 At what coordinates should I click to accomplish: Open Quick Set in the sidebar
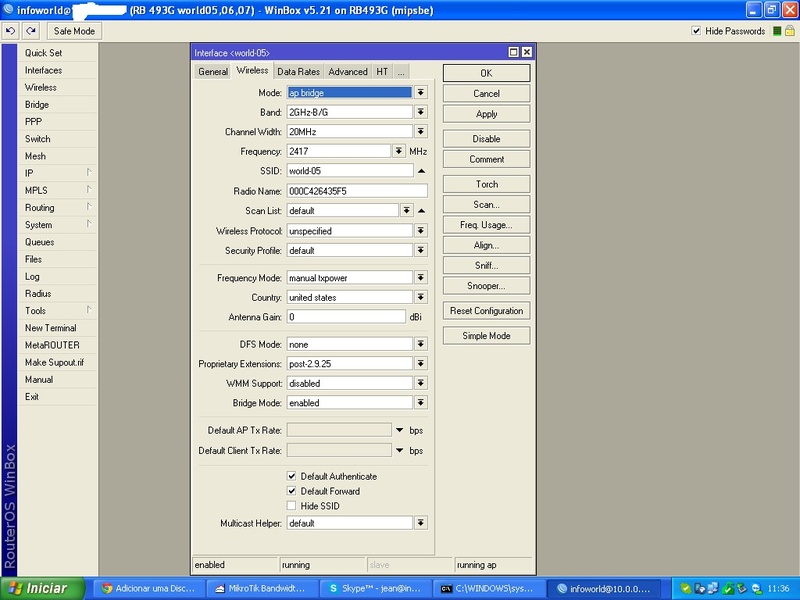click(58, 53)
